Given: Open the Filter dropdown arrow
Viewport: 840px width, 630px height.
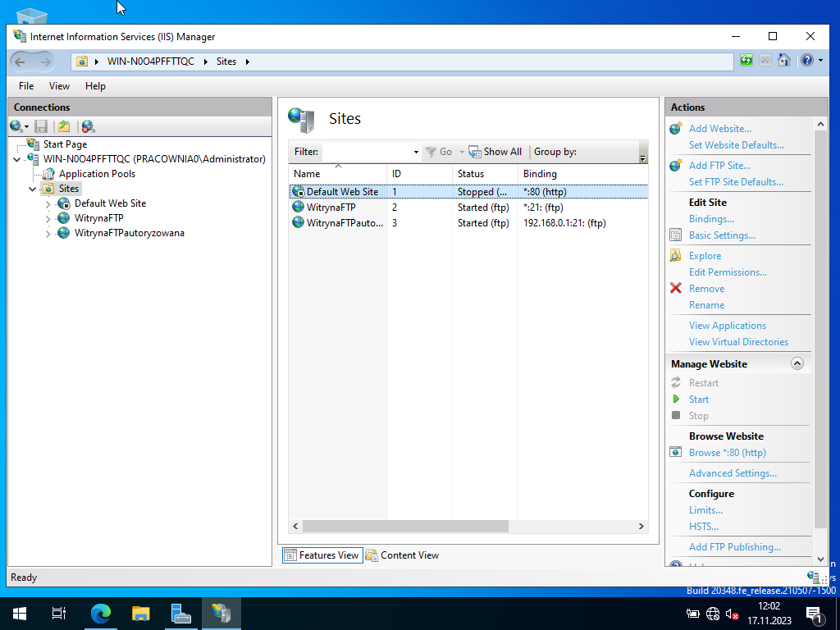Looking at the screenshot, I should 416,152.
